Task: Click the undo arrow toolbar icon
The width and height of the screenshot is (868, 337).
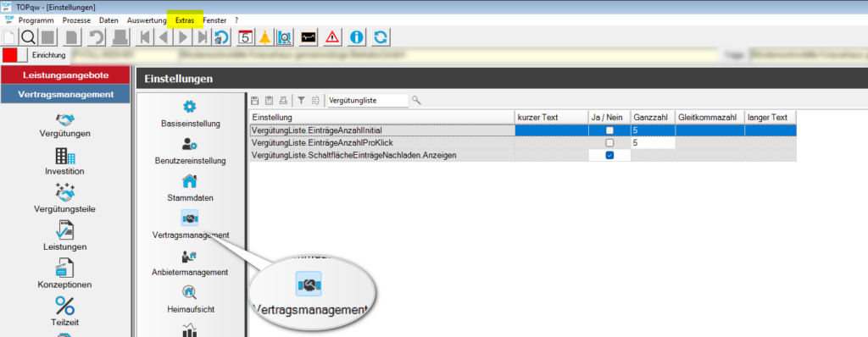Action: (x=97, y=37)
